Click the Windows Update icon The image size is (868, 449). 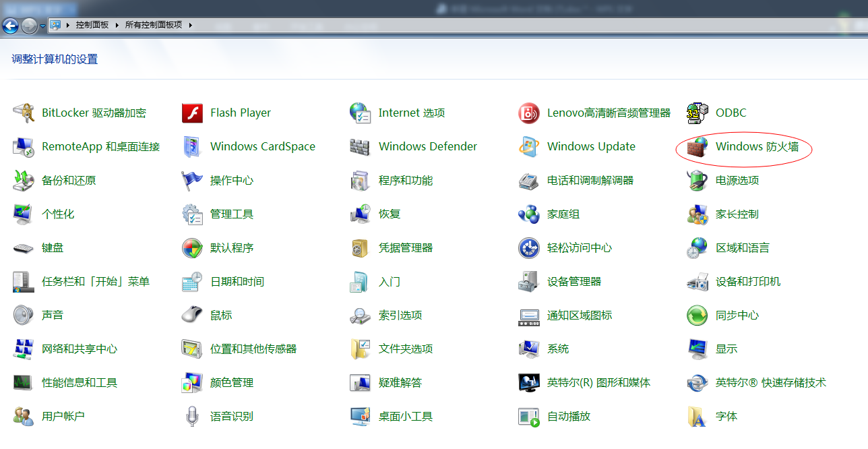point(529,147)
